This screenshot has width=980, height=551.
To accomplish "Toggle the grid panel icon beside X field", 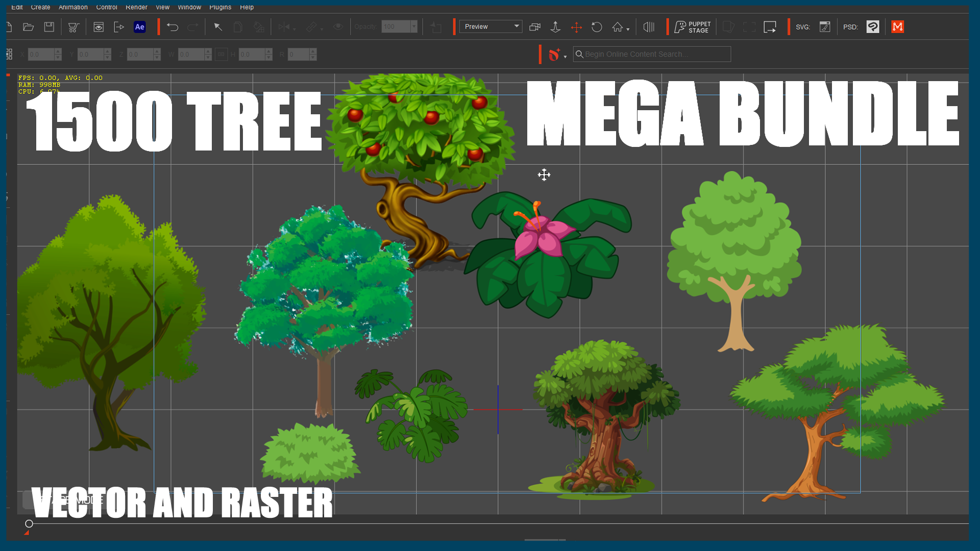I will click(x=9, y=54).
